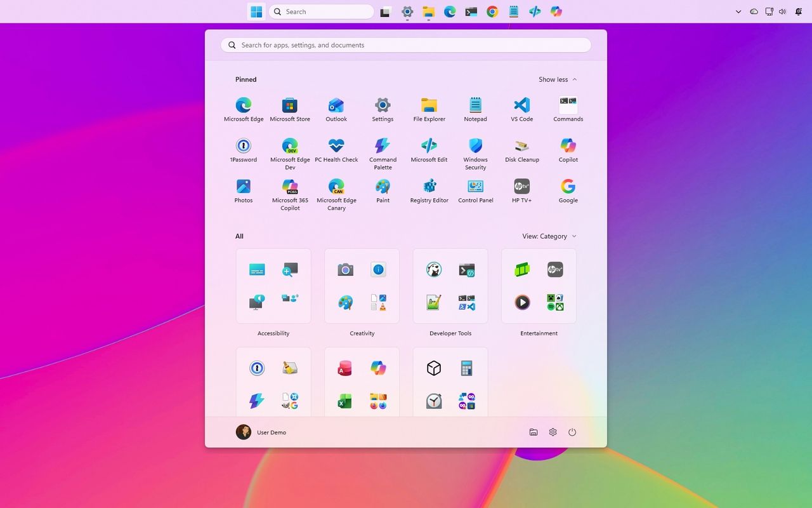Launch Notepad from pinned apps
812x508 pixels.
475,109
